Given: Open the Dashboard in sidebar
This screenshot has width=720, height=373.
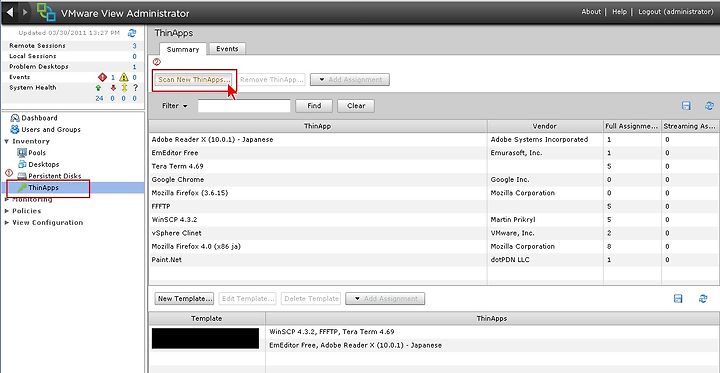Looking at the screenshot, I should pos(39,118).
